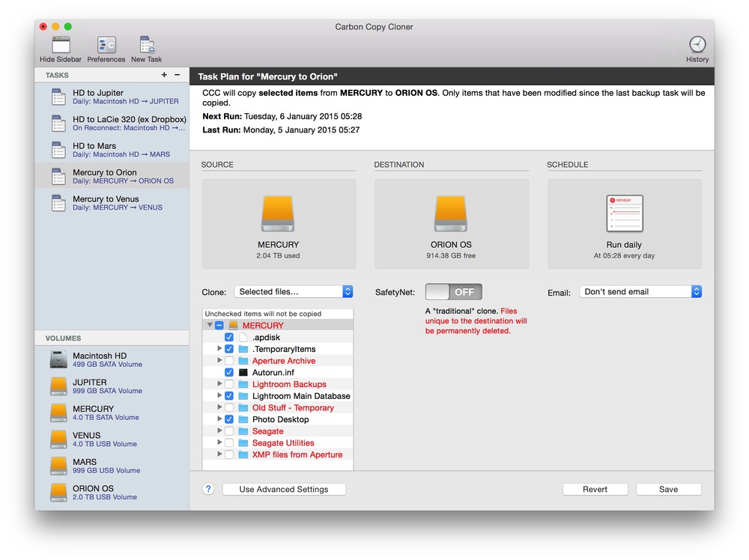Check the Lightroom Backups checkbox
Image resolution: width=749 pixels, height=560 pixels.
(x=229, y=384)
